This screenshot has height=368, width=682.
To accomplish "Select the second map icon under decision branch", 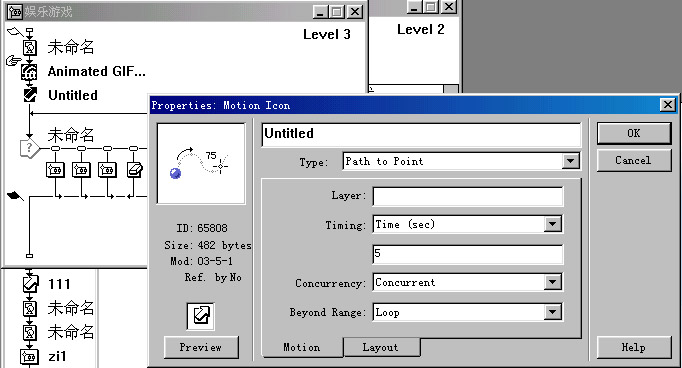I will [81, 170].
